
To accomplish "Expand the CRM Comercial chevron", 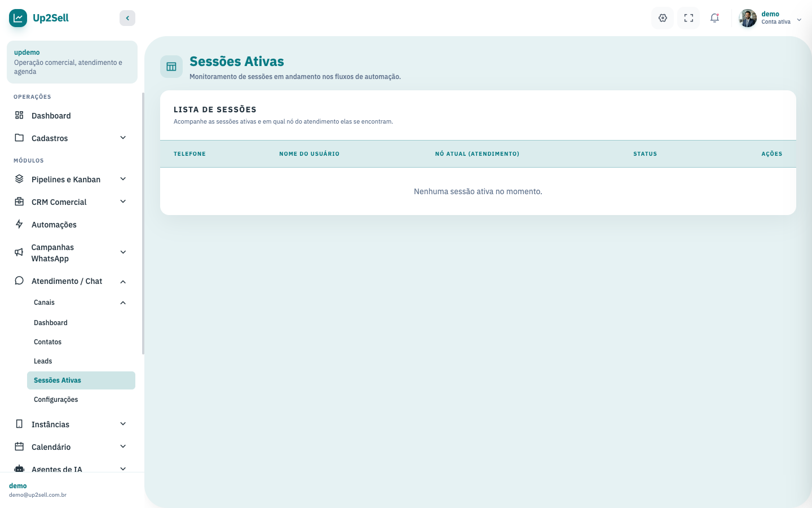I will tap(123, 202).
